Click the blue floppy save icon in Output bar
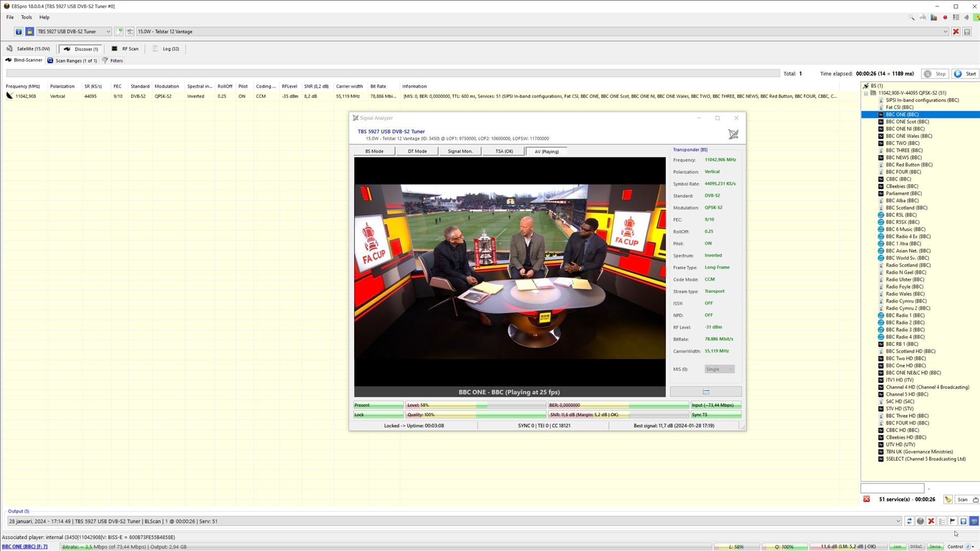The width and height of the screenshot is (980, 551). [963, 521]
